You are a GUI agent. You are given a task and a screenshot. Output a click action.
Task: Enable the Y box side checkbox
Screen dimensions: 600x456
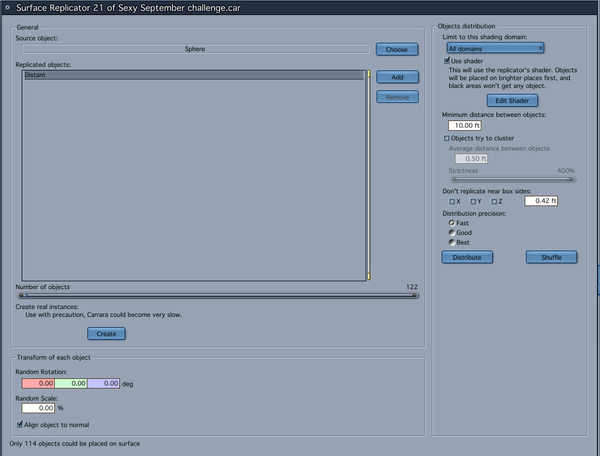coord(473,201)
